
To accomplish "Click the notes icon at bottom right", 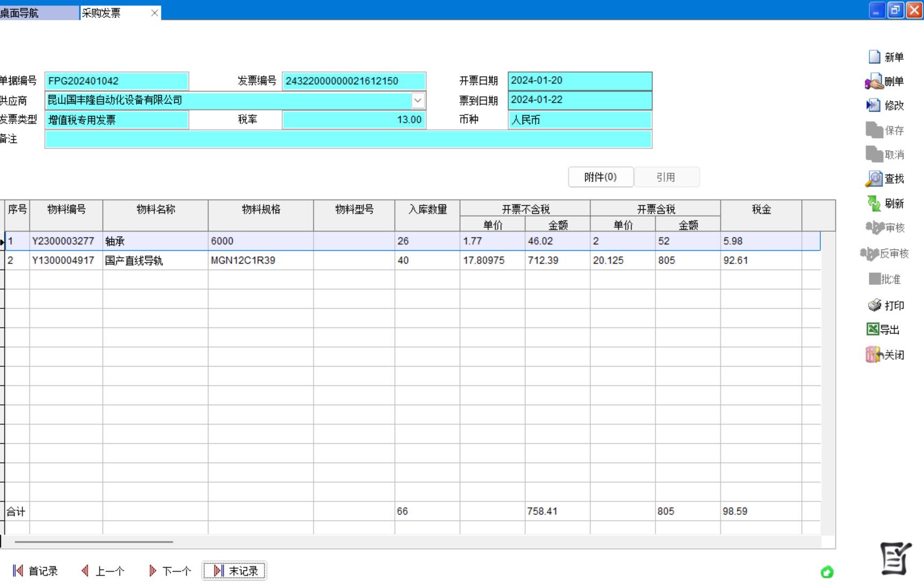I will point(895,558).
